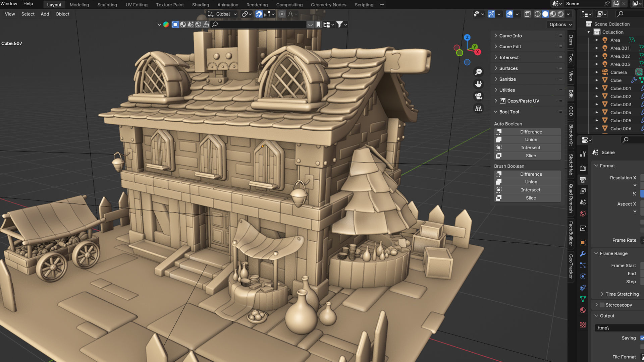Open the Particles properties tab icon
The image size is (644, 362).
click(583, 265)
